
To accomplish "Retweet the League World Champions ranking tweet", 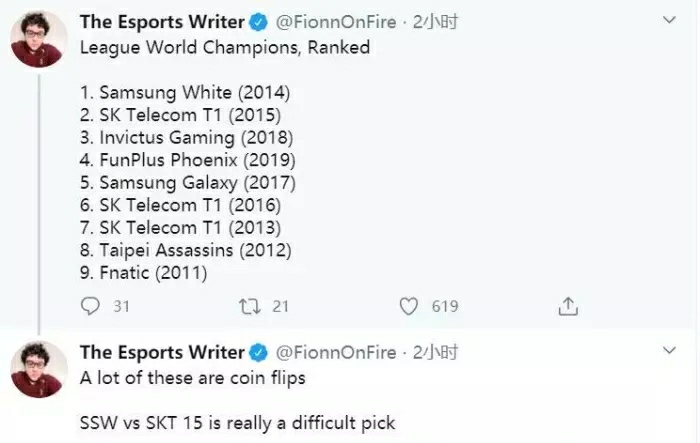I will click(248, 306).
